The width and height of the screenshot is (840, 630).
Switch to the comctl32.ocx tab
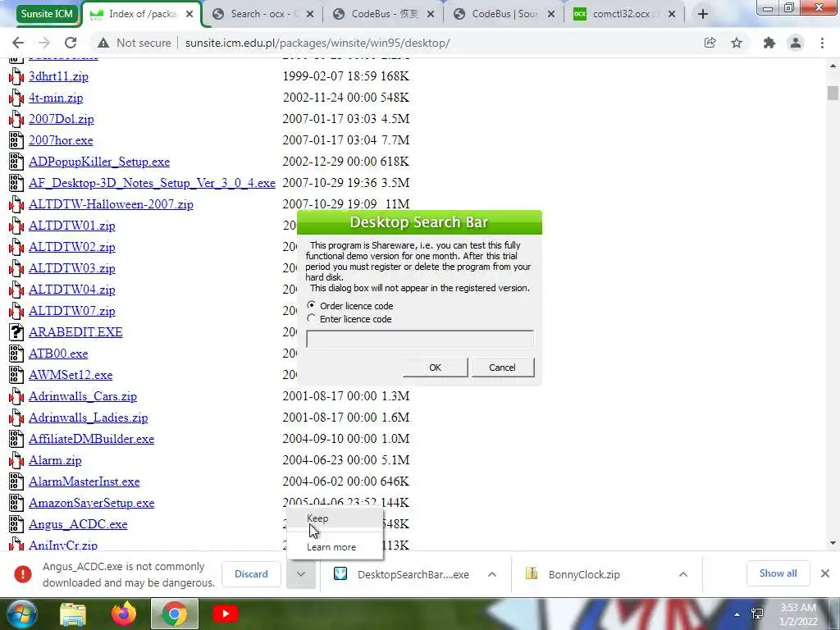point(624,15)
